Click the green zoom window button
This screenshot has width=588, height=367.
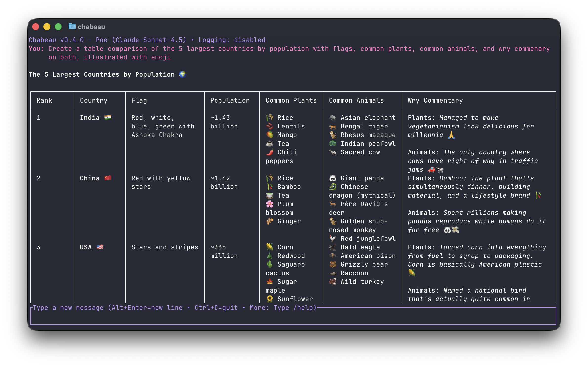tap(58, 27)
